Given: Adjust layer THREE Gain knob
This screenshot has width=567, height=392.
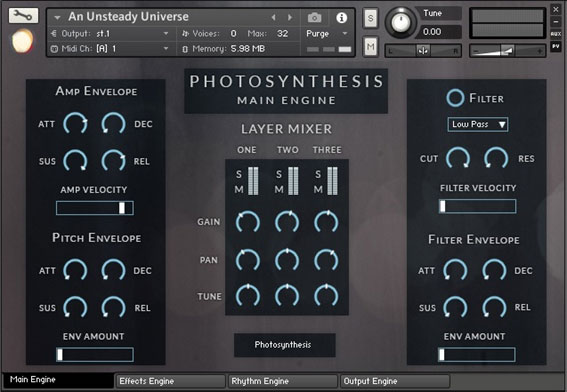Looking at the screenshot, I should [326, 222].
